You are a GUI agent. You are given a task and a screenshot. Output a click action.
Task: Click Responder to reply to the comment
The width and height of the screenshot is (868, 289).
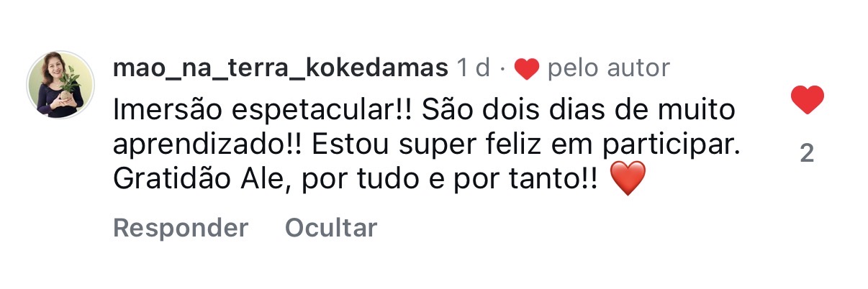coord(181,228)
